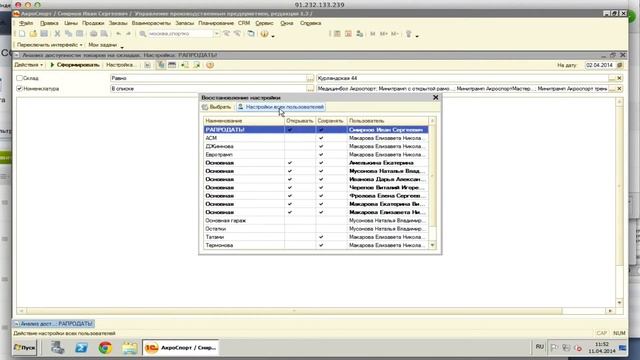Expand toolbar options arrow after help icon
The height and width of the screenshot is (360, 640).
pos(273,36)
